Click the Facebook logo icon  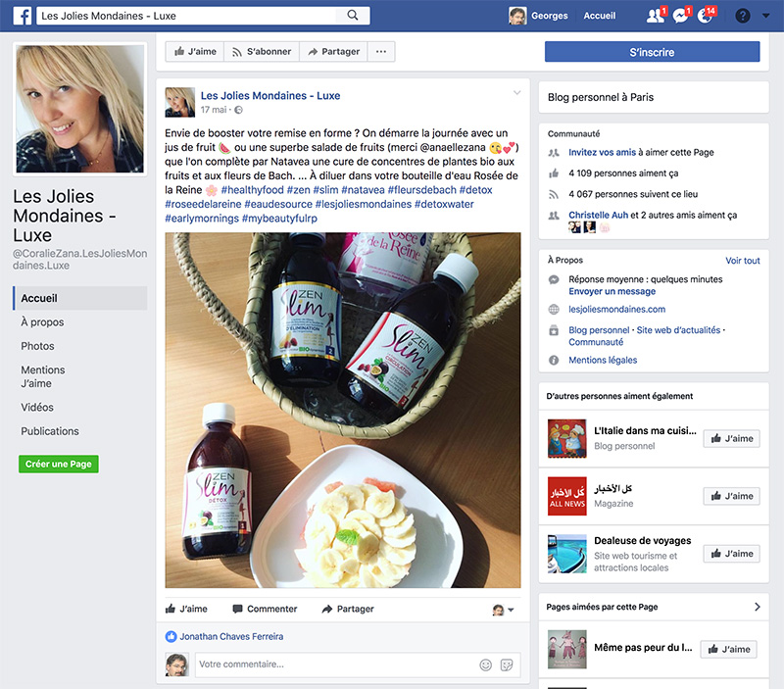coord(23,16)
